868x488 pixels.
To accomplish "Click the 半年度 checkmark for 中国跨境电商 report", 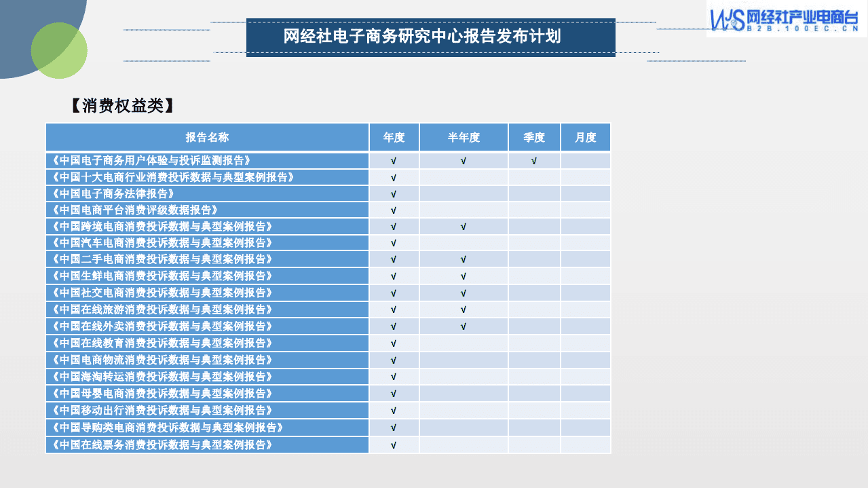I will pos(464,226).
